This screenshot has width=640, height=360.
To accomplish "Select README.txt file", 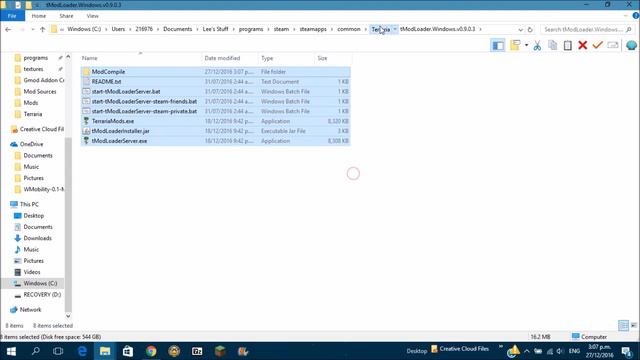I will (x=216, y=82).
